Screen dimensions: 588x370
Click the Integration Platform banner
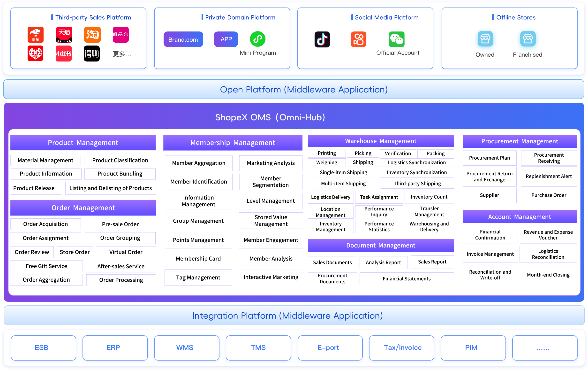(287, 316)
